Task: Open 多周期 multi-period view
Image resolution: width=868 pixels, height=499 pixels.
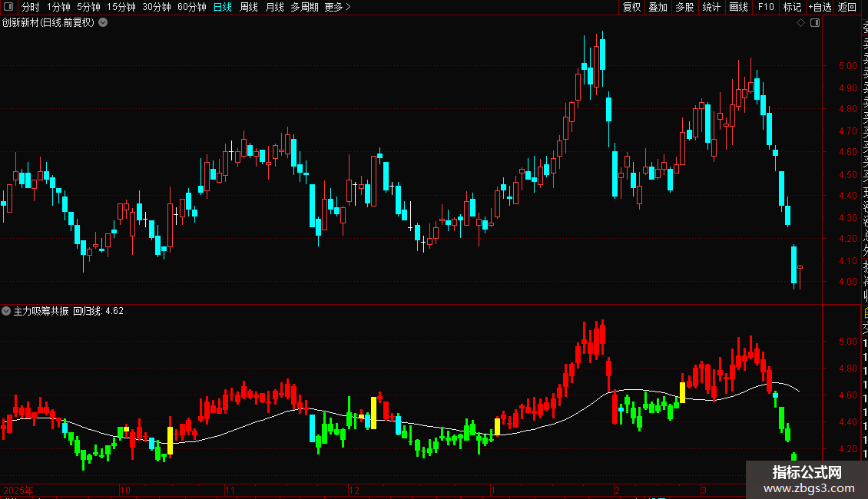Action: coord(304,7)
